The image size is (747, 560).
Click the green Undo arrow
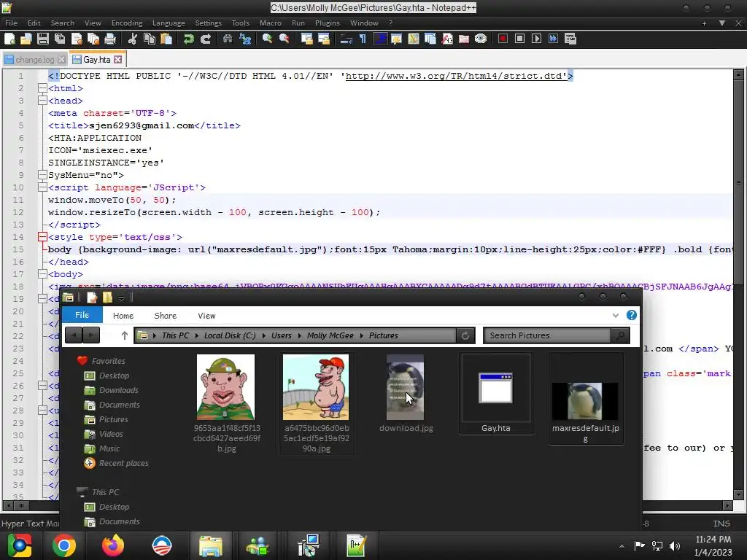189,39
